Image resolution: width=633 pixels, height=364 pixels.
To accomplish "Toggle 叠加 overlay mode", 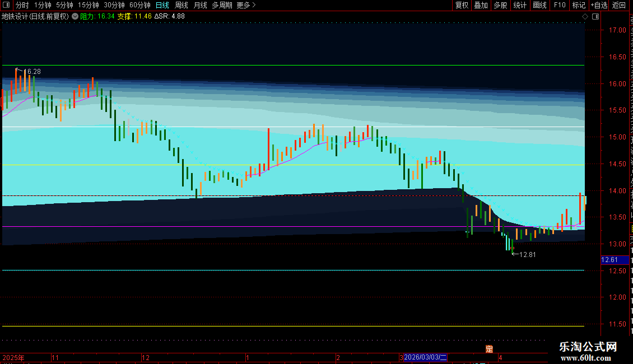I will pyautogui.click(x=481, y=5).
